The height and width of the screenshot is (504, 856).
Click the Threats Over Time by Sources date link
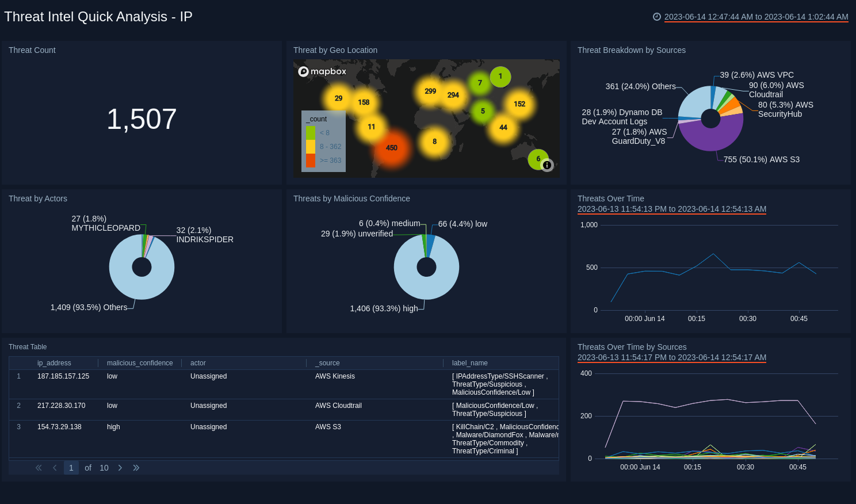tap(671, 357)
